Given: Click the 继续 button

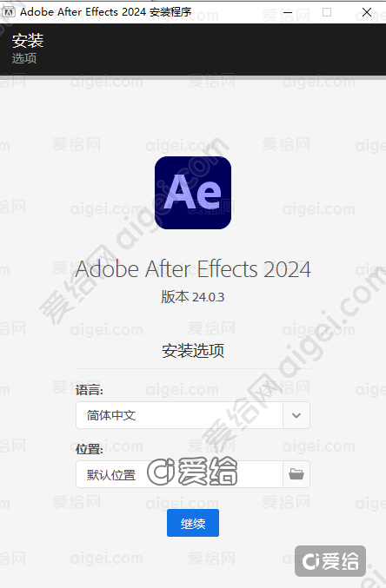Looking at the screenshot, I should [193, 523].
